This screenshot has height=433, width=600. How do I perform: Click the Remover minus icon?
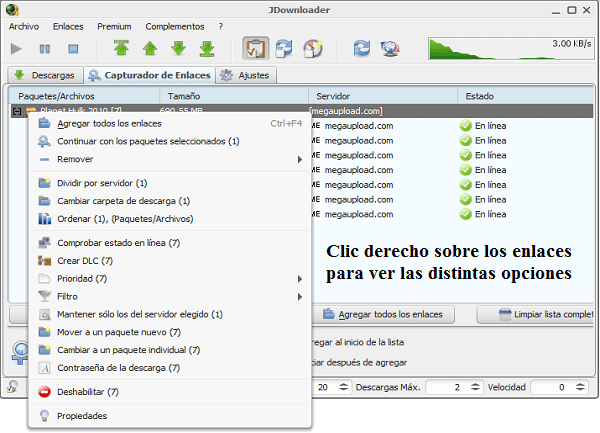(44, 160)
